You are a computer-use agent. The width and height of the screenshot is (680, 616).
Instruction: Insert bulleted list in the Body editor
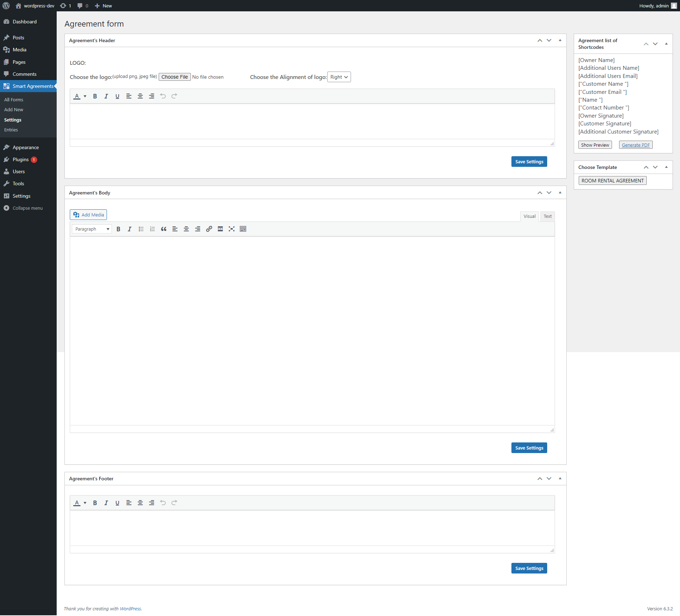point(141,229)
